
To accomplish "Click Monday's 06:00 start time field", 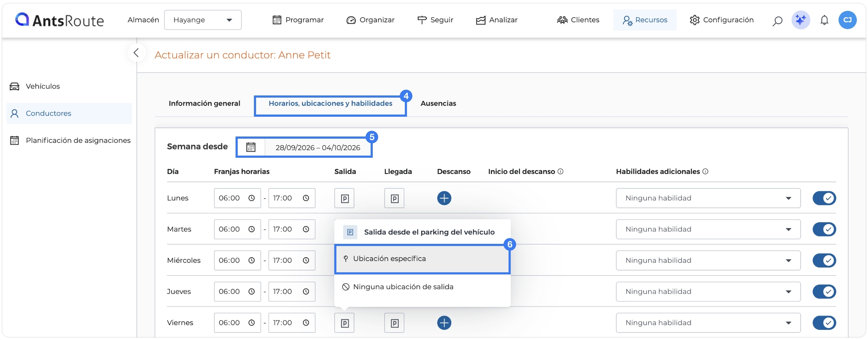I will pos(237,198).
